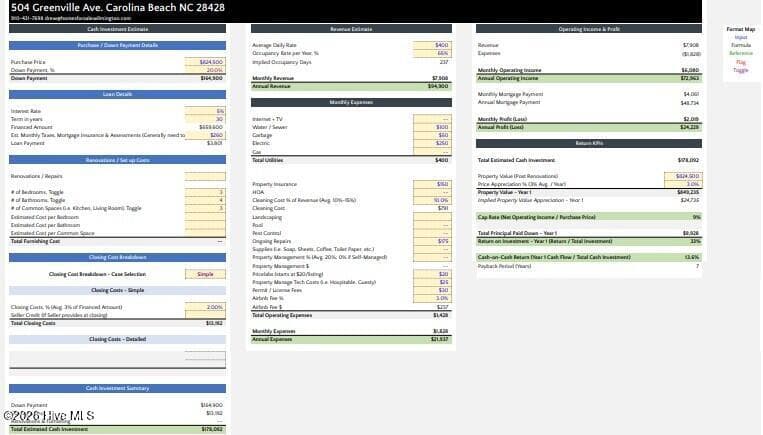Click the # of Bedrooms toggle cell
This screenshot has width=763, height=435.
pyautogui.click(x=205, y=192)
